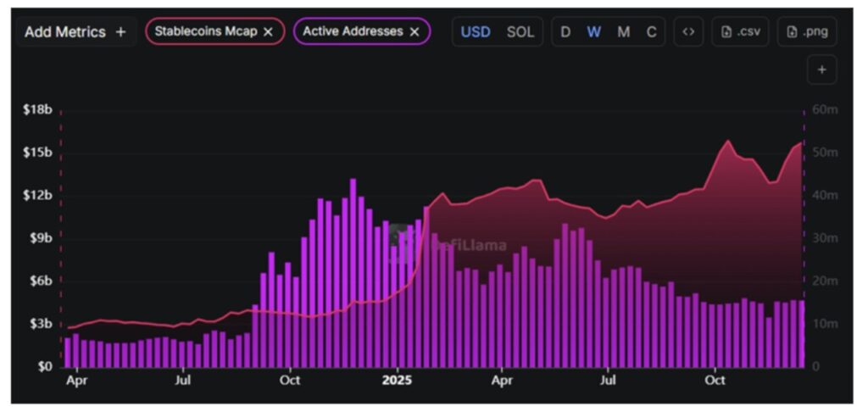
Task: Remove the Active Addresses metric via its X
Action: coord(415,31)
